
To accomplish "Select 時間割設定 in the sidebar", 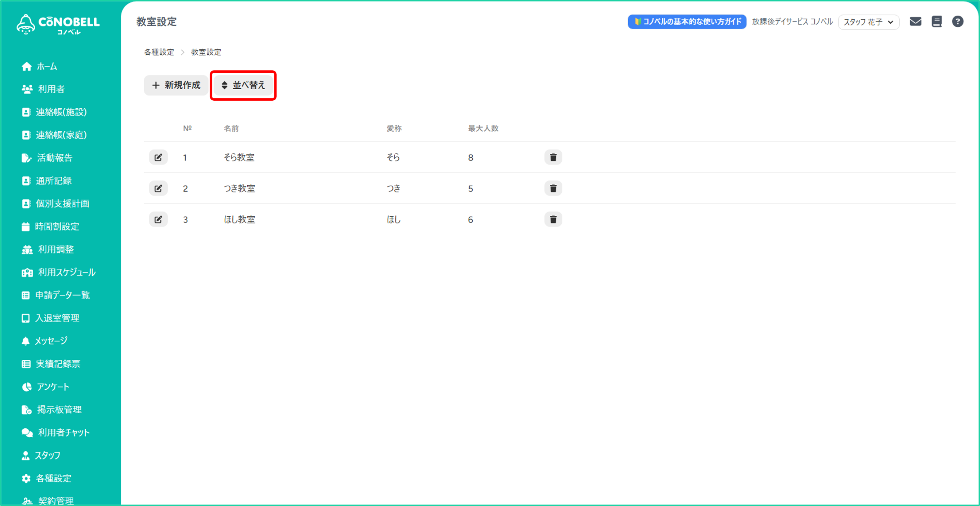I will [x=57, y=227].
